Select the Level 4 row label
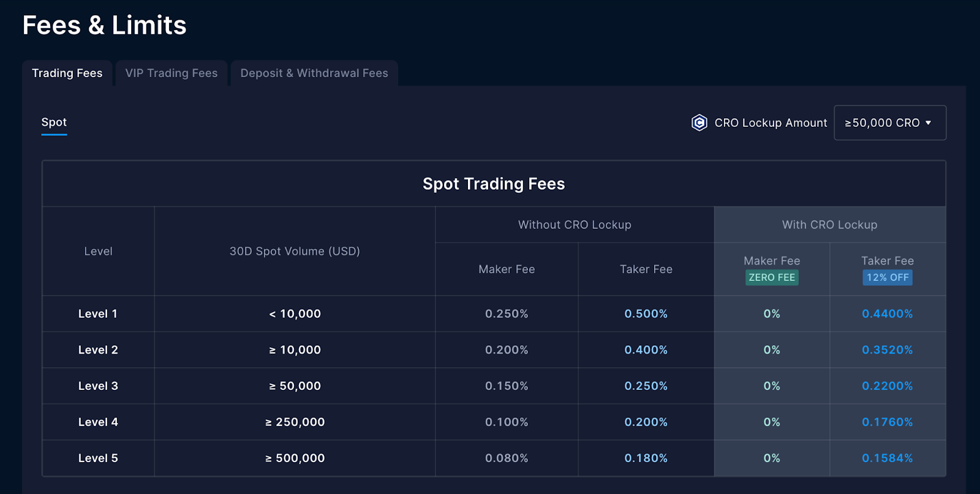The height and width of the screenshot is (494, 980). (98, 422)
